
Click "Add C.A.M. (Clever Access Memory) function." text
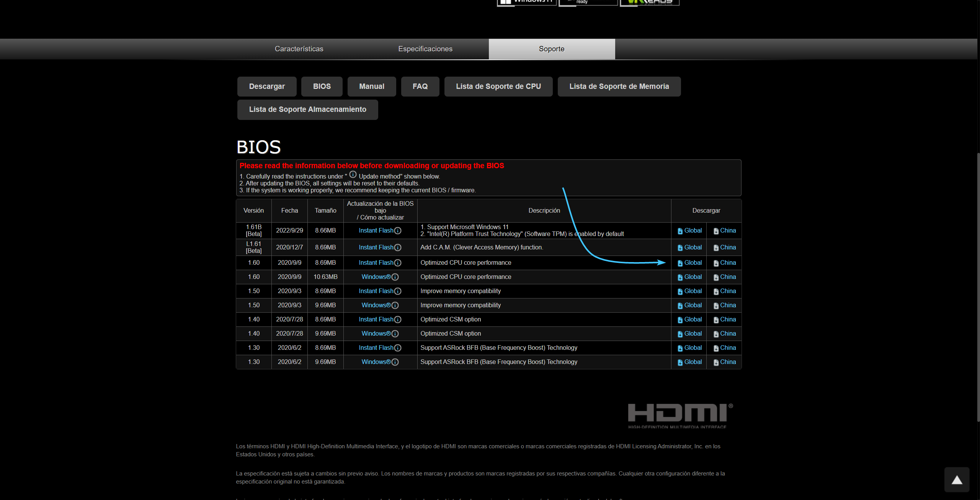[482, 248]
